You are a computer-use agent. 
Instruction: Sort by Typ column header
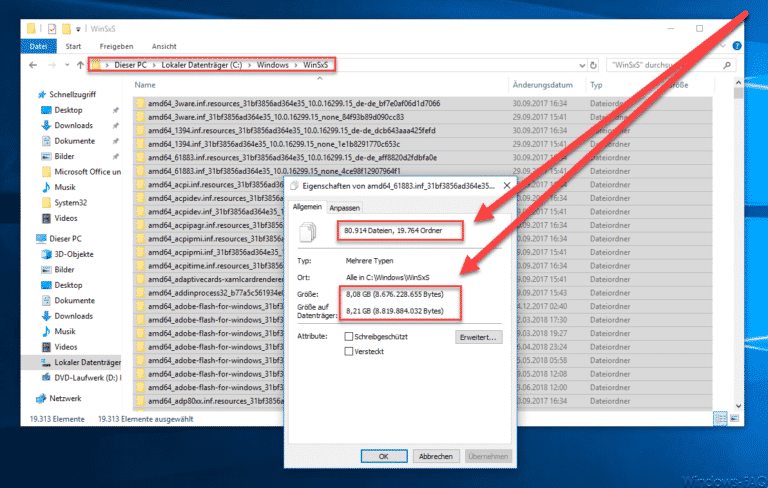[596, 85]
